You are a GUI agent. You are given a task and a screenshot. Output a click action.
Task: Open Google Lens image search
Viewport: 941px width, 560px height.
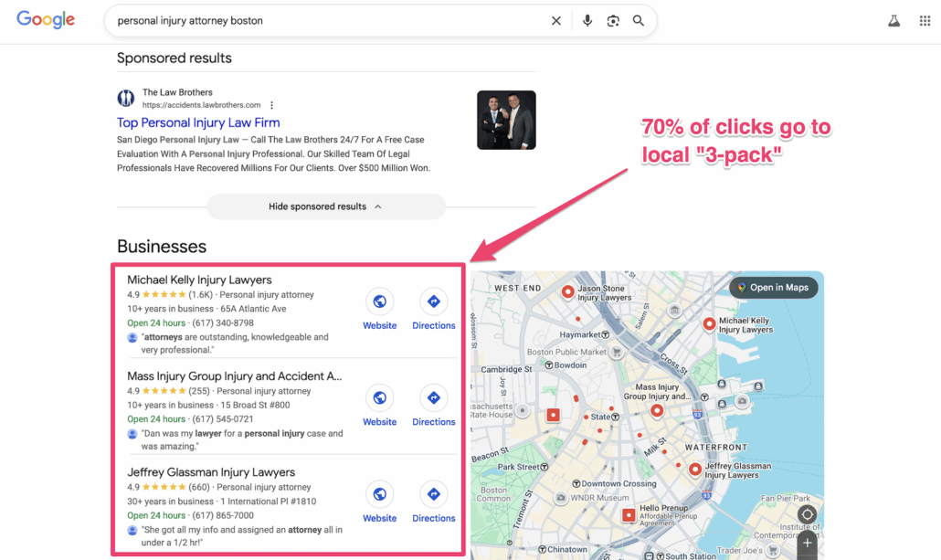[613, 21]
